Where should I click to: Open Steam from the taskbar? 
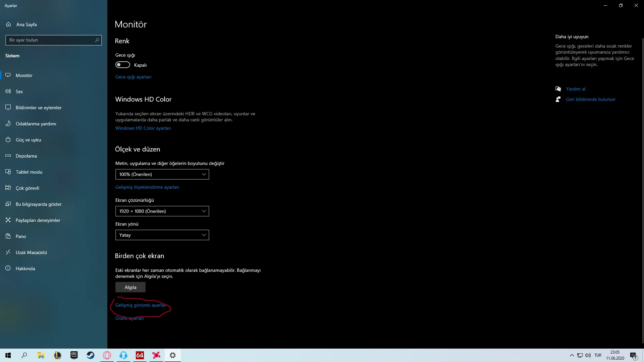[x=90, y=355]
